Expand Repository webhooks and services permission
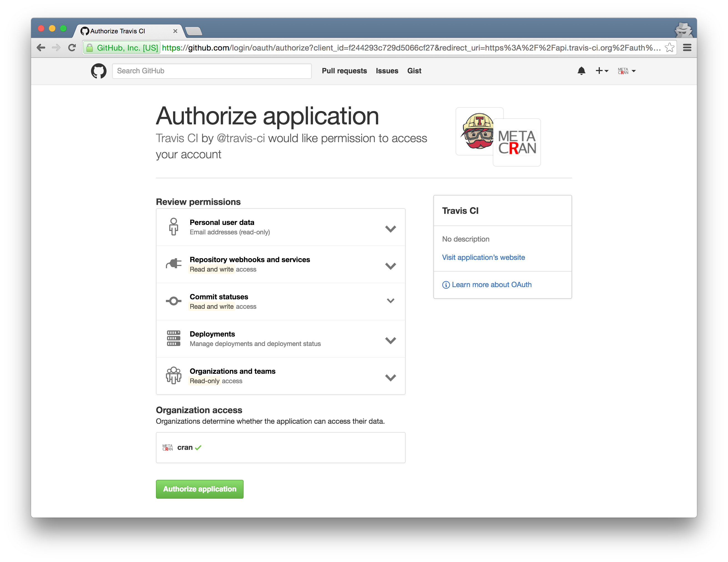 click(x=390, y=266)
